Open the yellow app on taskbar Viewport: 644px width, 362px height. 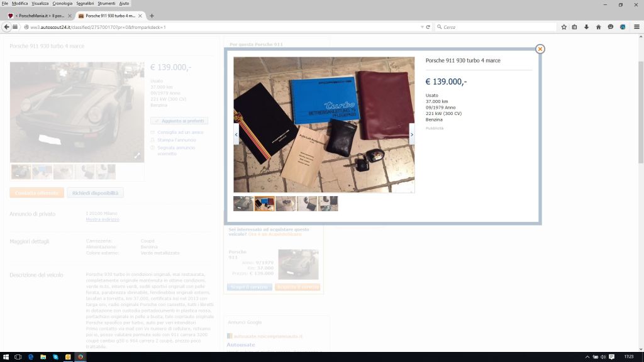click(x=68, y=357)
